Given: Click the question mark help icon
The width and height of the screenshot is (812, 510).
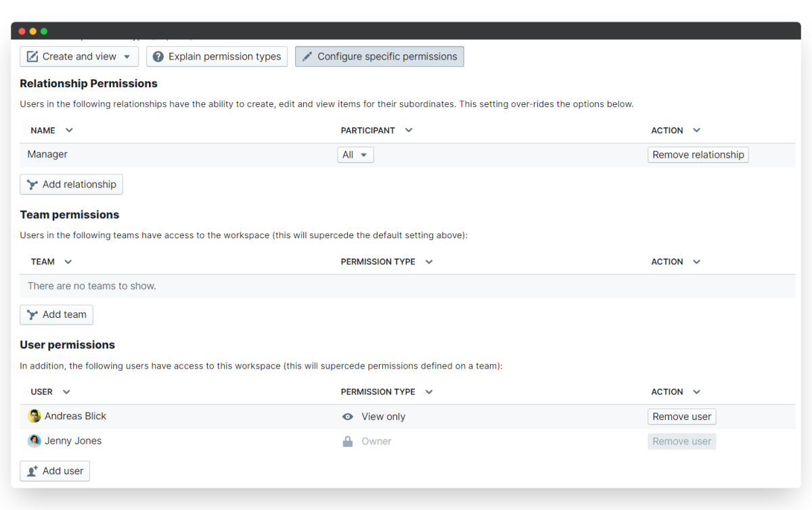Looking at the screenshot, I should point(158,57).
